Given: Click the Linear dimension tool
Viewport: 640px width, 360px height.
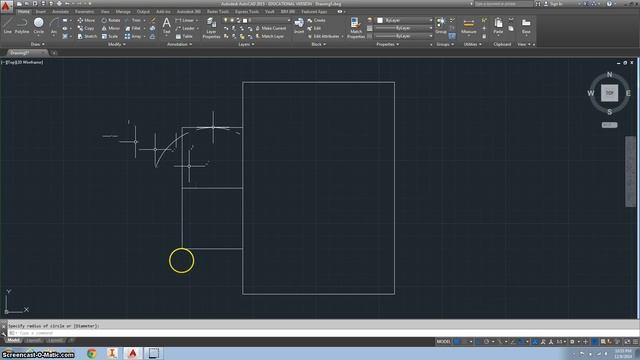Looking at the screenshot, I should pos(185,20).
